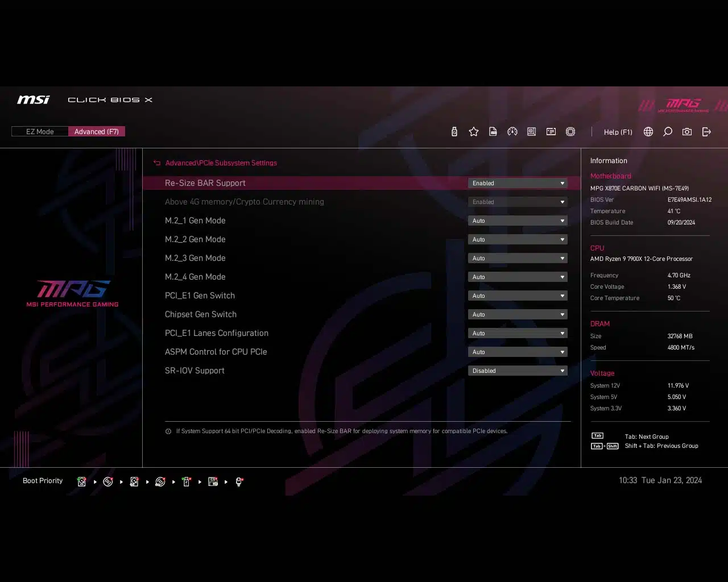Click the clock '10:33 Tue Jan 23, 2024'

(660, 480)
